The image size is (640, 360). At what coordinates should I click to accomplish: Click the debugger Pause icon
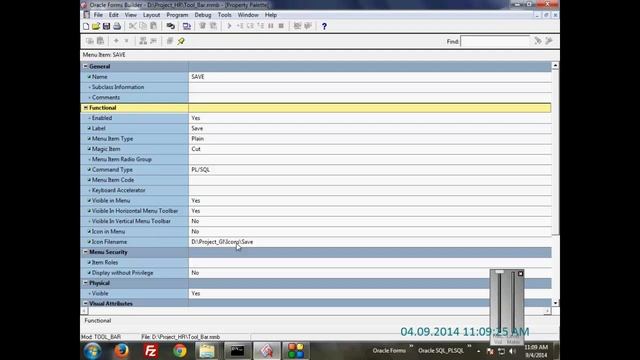click(271, 26)
